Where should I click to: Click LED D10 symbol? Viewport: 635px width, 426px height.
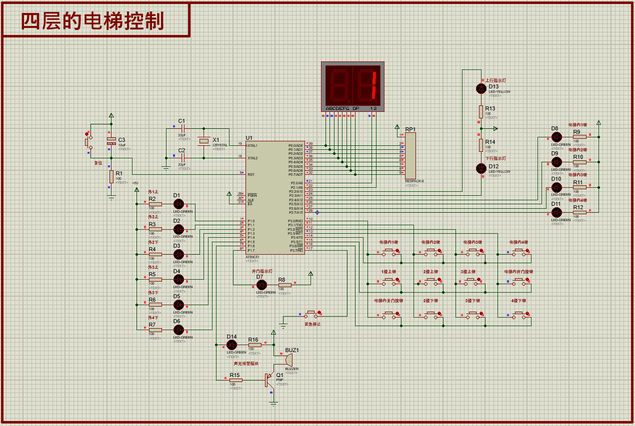click(x=556, y=187)
